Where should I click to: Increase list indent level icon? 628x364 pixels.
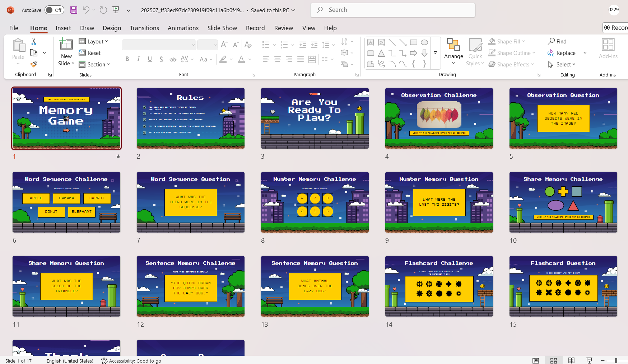click(x=314, y=45)
